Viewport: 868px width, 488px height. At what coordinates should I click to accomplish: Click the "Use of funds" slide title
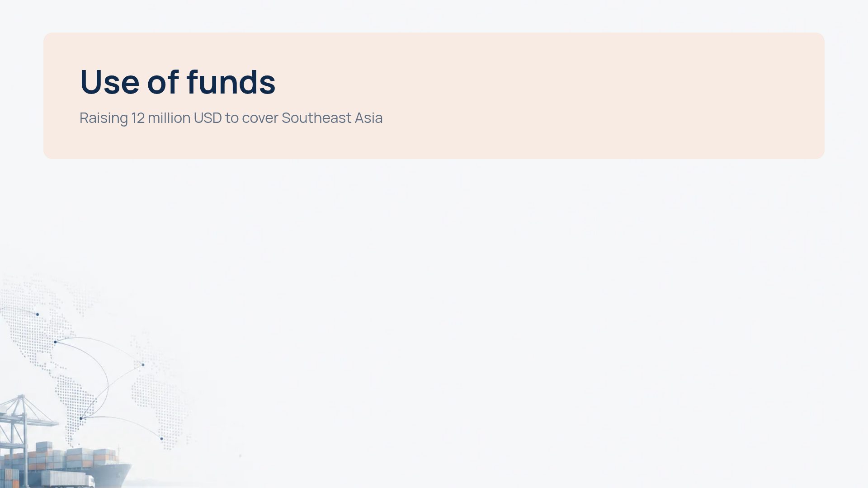click(178, 82)
